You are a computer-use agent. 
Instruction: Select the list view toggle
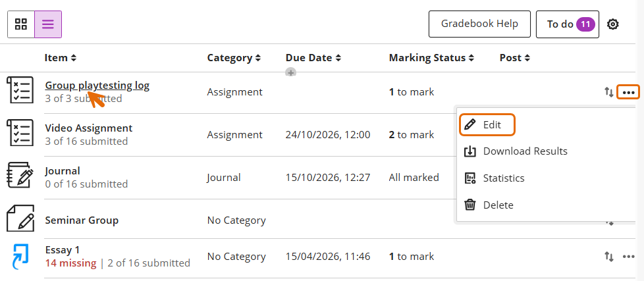48,24
